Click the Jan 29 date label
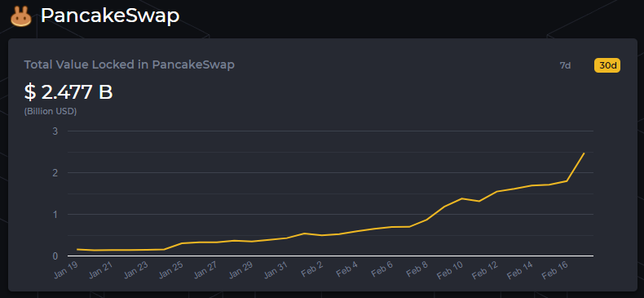The height and width of the screenshot is (298, 644). pos(241,269)
